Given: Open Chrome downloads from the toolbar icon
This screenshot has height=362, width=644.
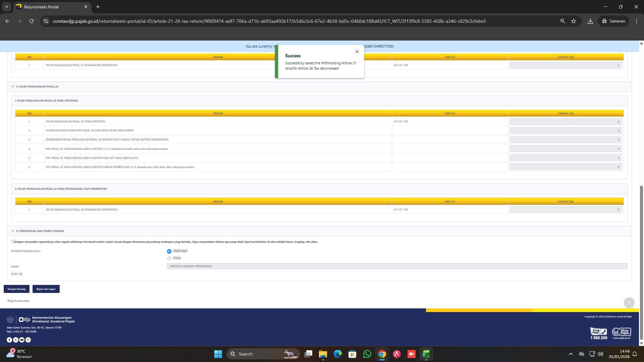Looking at the screenshot, I should 590,21.
